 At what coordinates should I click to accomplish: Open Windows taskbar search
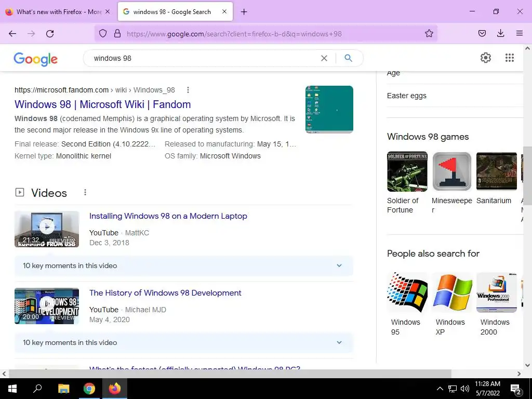(37, 389)
